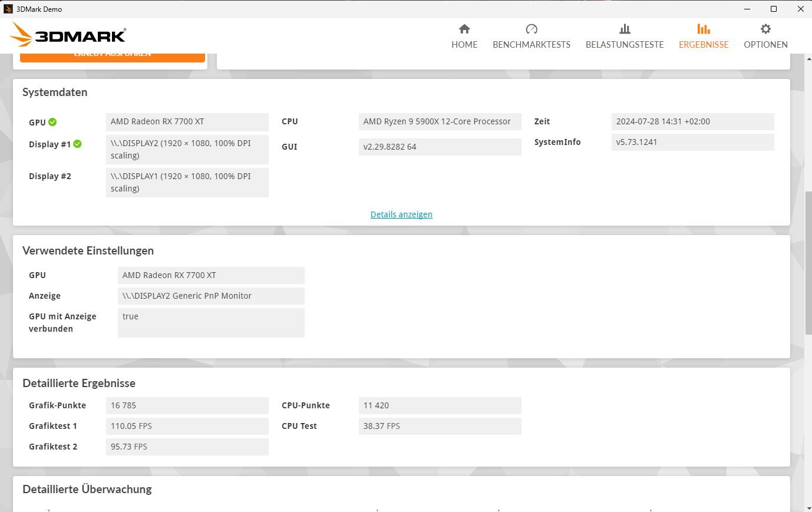The height and width of the screenshot is (512, 812).
Task: Click the scrollbar down arrow
Action: 808,507
